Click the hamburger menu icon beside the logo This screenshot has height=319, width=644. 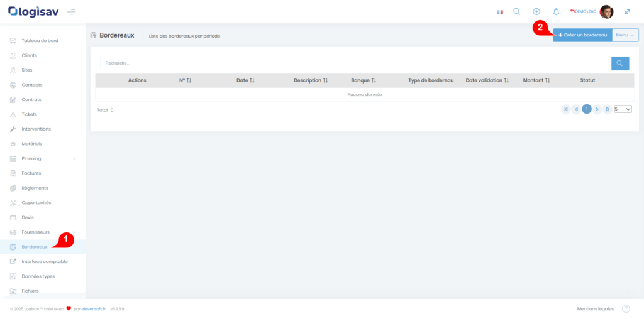point(71,12)
